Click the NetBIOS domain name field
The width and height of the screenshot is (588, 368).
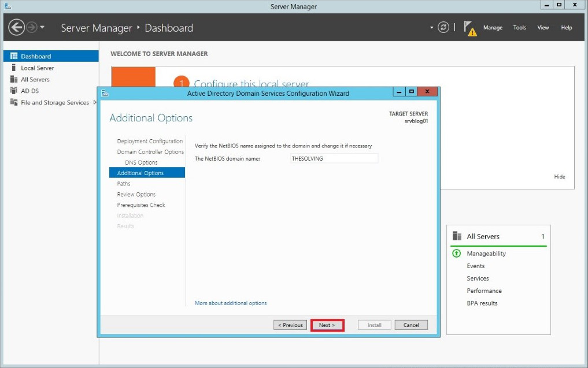pyautogui.click(x=334, y=158)
